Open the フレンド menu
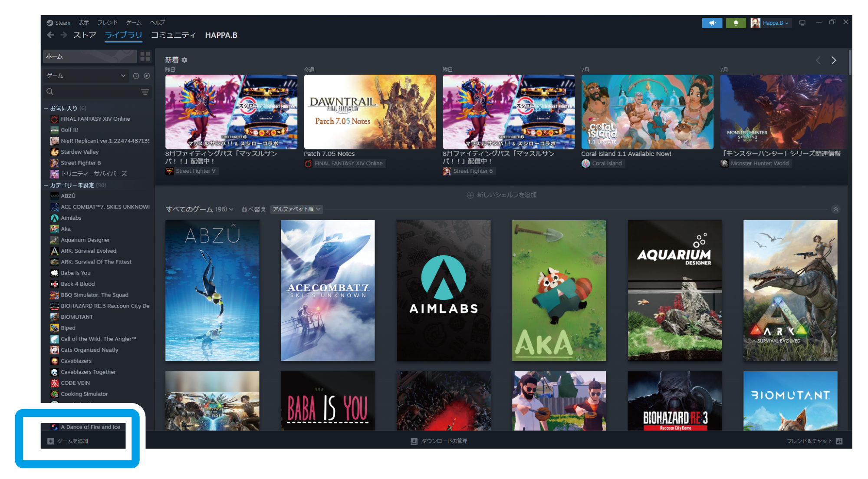Image resolution: width=868 pixels, height=479 pixels. [107, 23]
